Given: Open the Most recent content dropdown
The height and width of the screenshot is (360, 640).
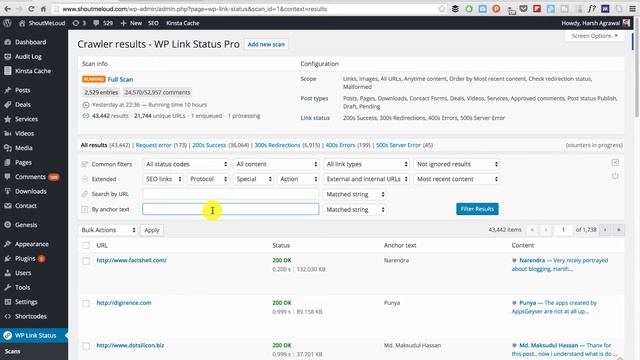Looking at the screenshot, I should (x=457, y=179).
